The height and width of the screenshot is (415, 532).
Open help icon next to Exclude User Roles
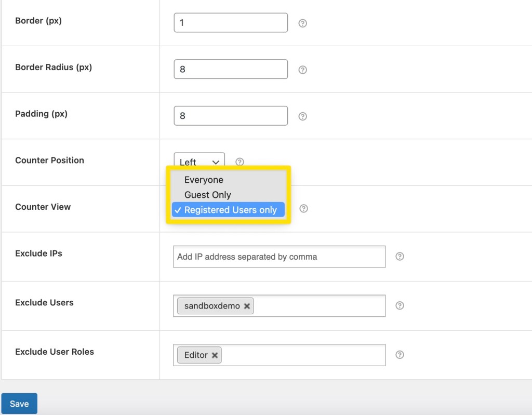pos(400,355)
